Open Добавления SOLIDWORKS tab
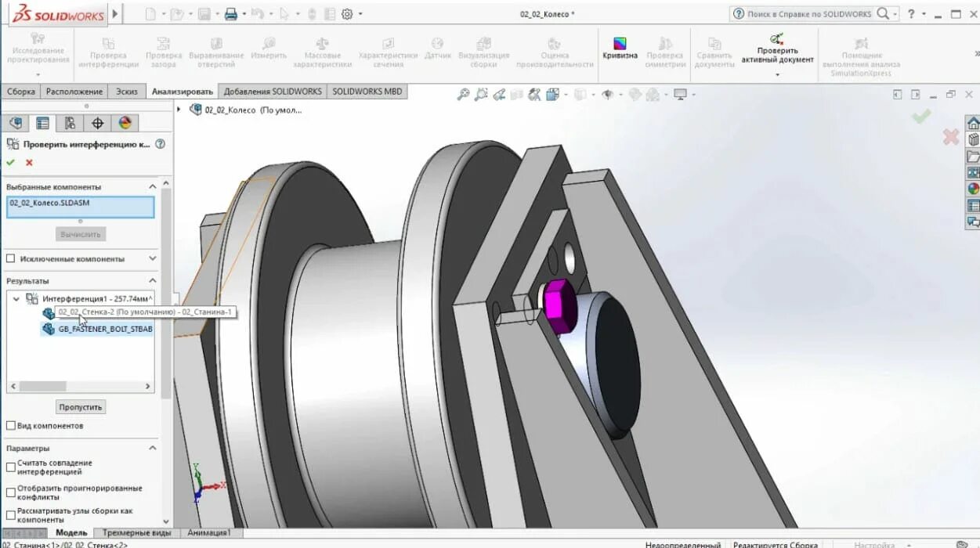The width and height of the screenshot is (980, 548). (x=273, y=92)
